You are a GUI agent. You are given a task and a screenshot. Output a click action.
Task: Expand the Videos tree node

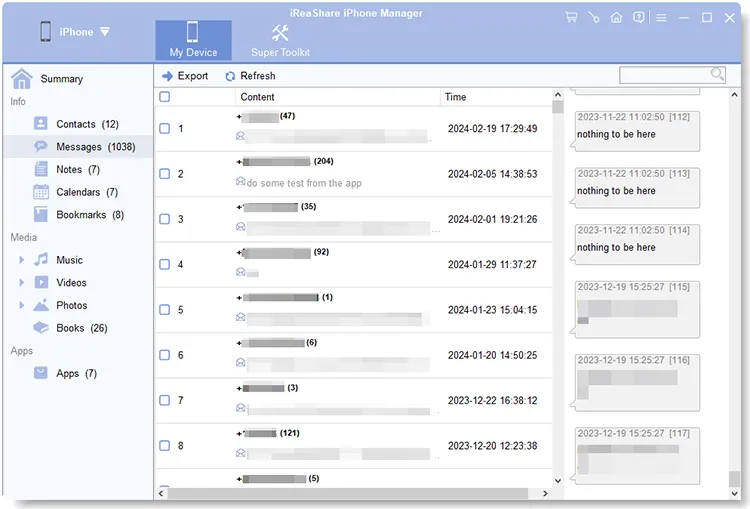22,282
